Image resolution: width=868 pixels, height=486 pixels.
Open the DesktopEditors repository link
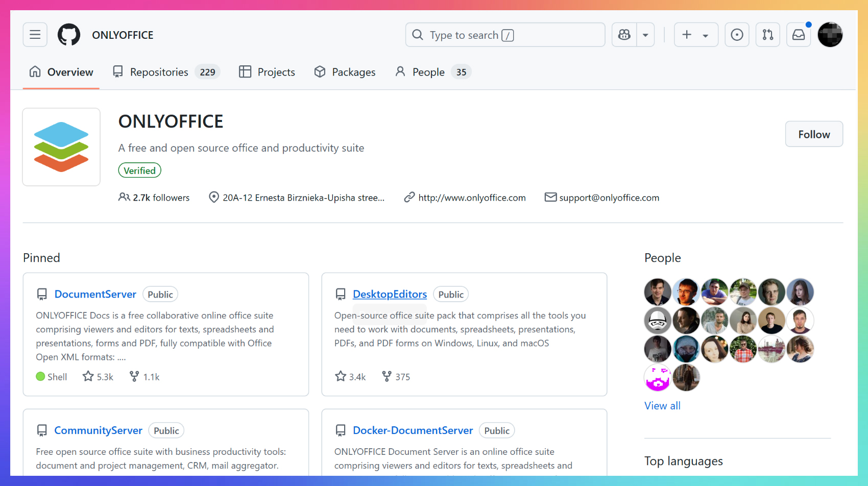pyautogui.click(x=390, y=294)
